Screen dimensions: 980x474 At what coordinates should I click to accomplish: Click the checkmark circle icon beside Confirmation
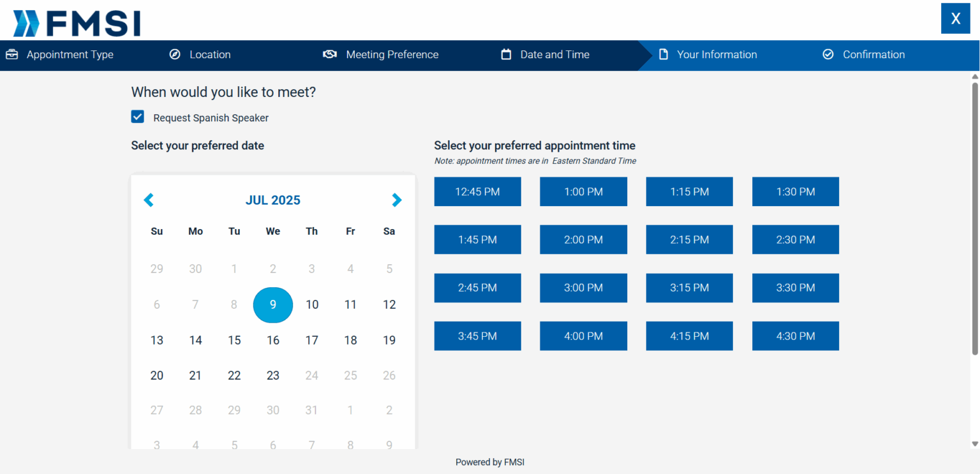coord(828,55)
